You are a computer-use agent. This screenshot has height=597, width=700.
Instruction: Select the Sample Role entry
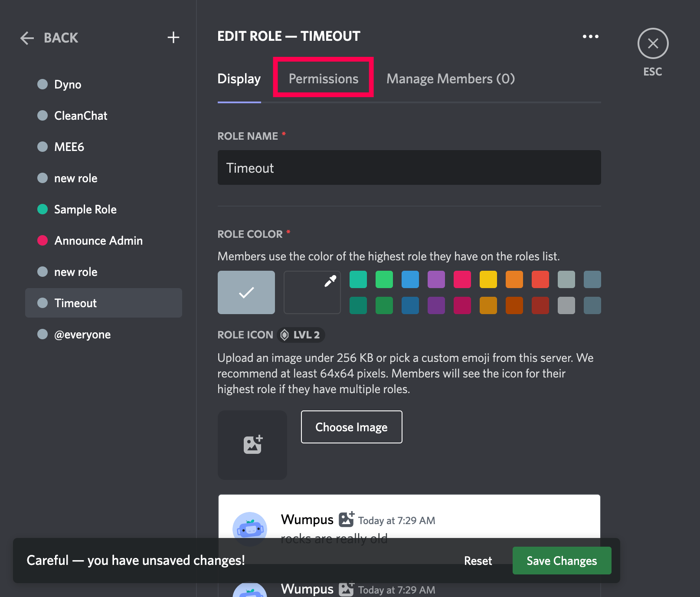coord(85,210)
